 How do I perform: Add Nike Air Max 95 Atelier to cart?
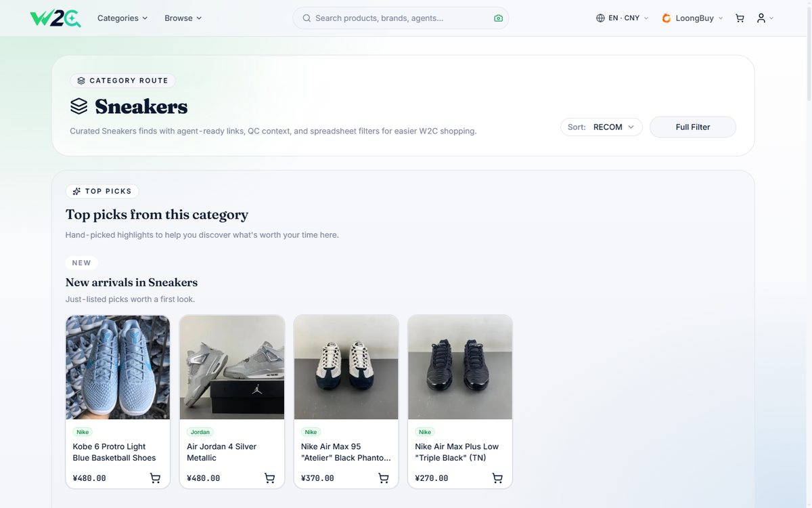384,478
